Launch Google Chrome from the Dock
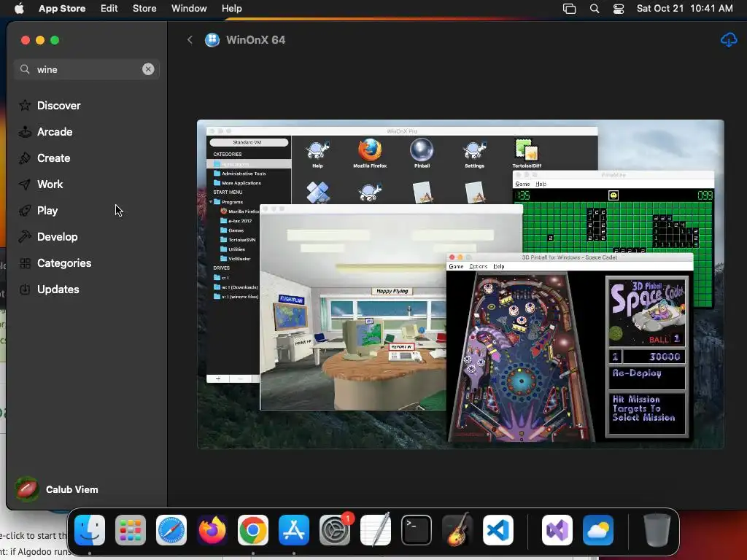Screen dimensions: 747x560 [253, 530]
